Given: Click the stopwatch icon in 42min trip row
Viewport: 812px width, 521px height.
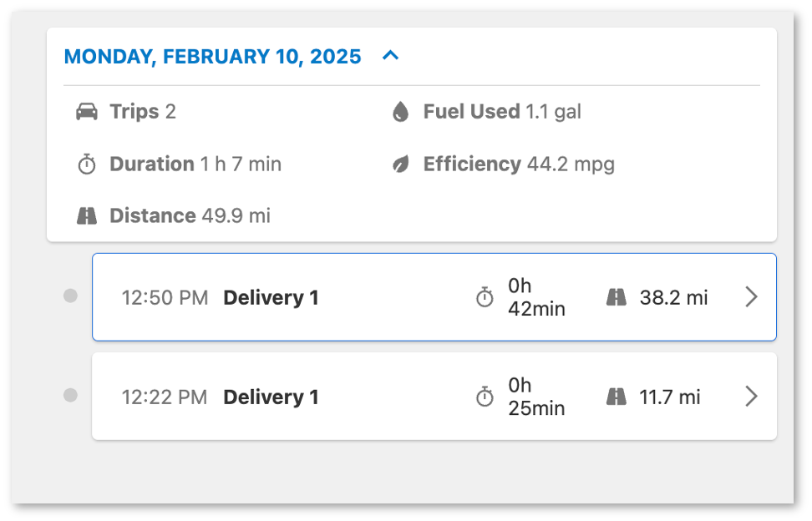Looking at the screenshot, I should (x=485, y=297).
